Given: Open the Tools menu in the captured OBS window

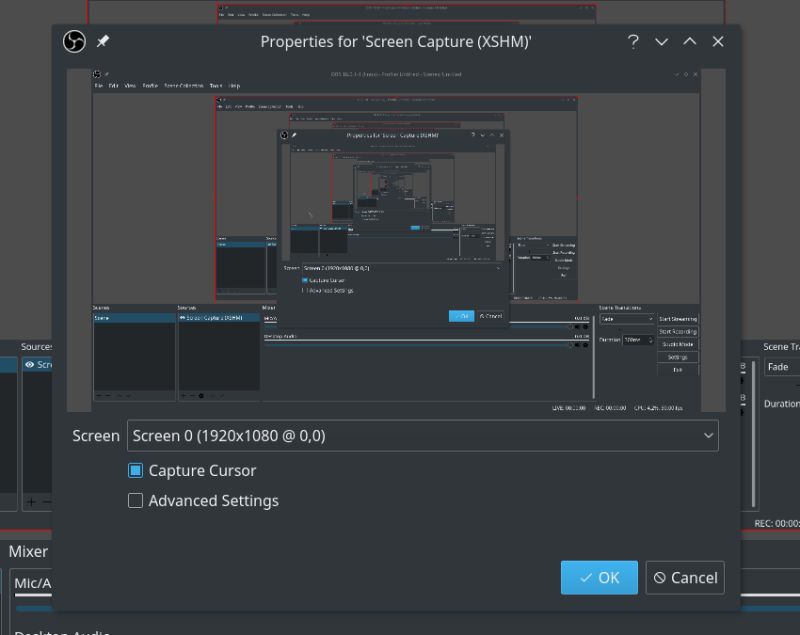Looking at the screenshot, I should pos(215,85).
